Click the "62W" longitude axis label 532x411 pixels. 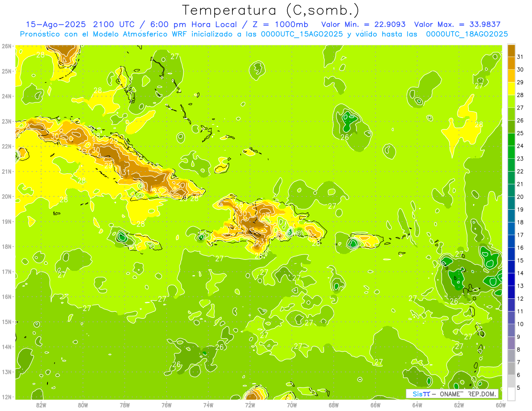pos(459,405)
